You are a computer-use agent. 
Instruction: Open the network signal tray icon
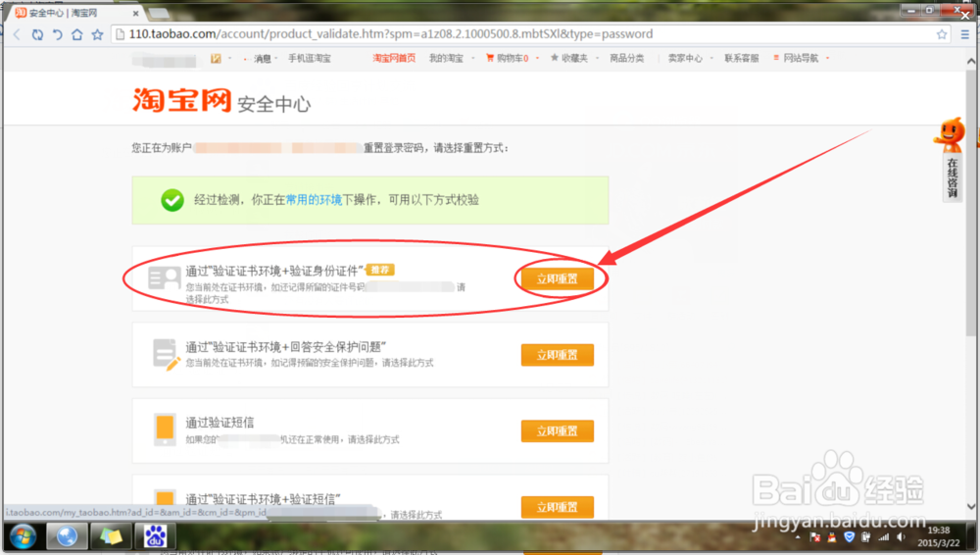tap(883, 536)
